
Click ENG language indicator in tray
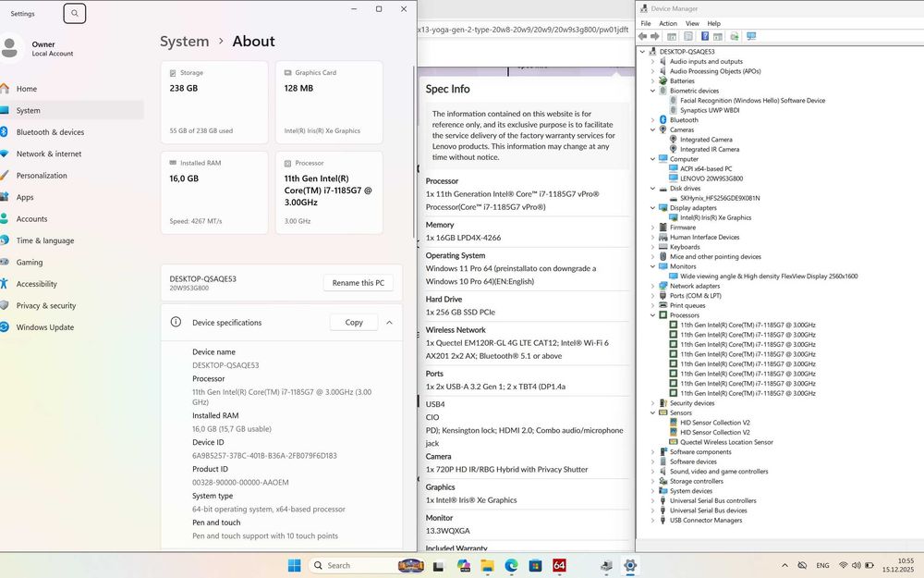point(822,566)
